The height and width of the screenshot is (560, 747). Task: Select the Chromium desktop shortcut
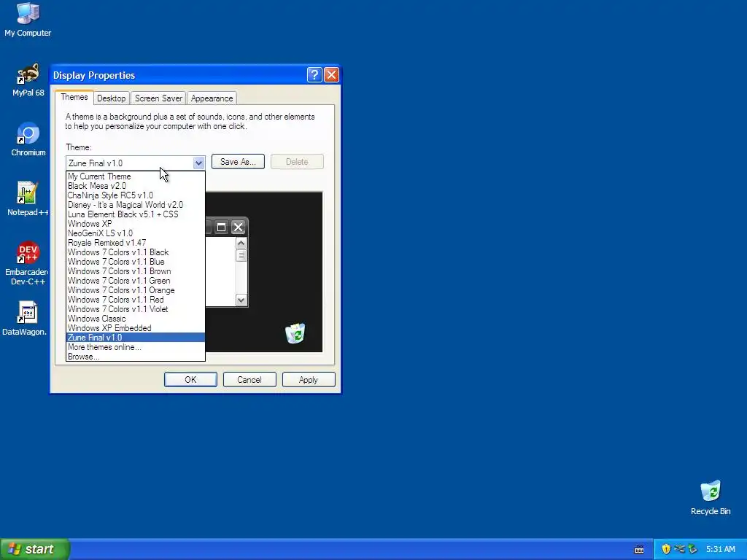coord(28,139)
